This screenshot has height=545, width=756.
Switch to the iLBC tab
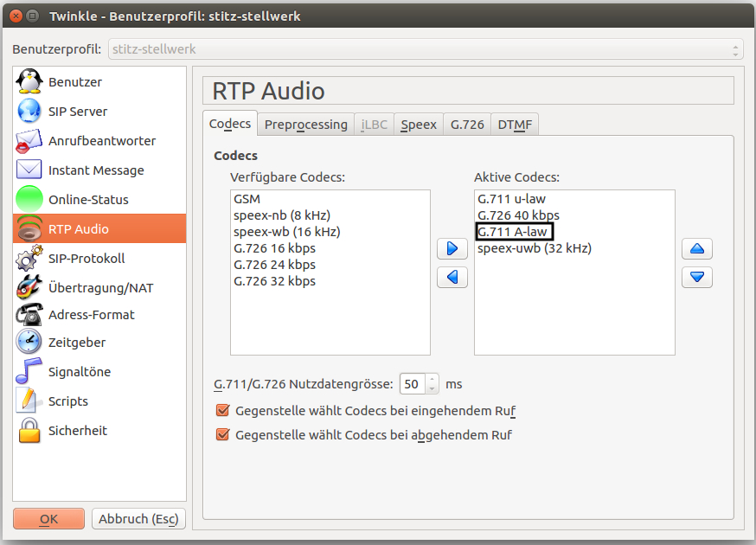click(x=375, y=125)
